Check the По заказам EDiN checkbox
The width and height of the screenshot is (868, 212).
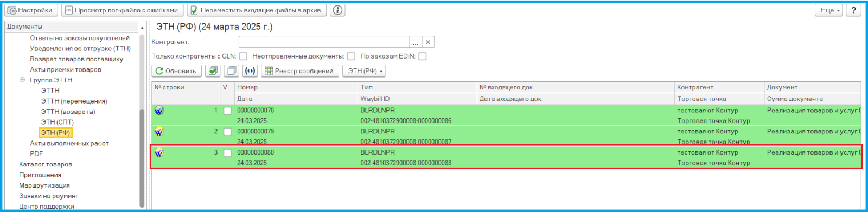point(423,56)
